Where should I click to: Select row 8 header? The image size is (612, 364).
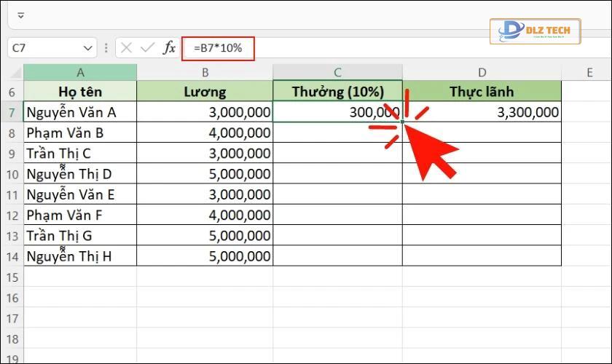[12, 133]
